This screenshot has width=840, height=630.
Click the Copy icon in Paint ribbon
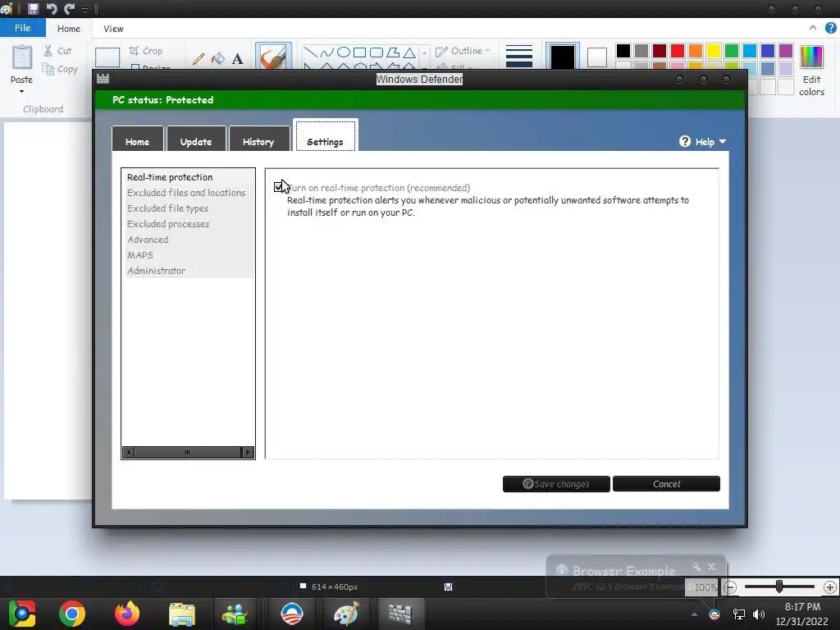coord(48,69)
